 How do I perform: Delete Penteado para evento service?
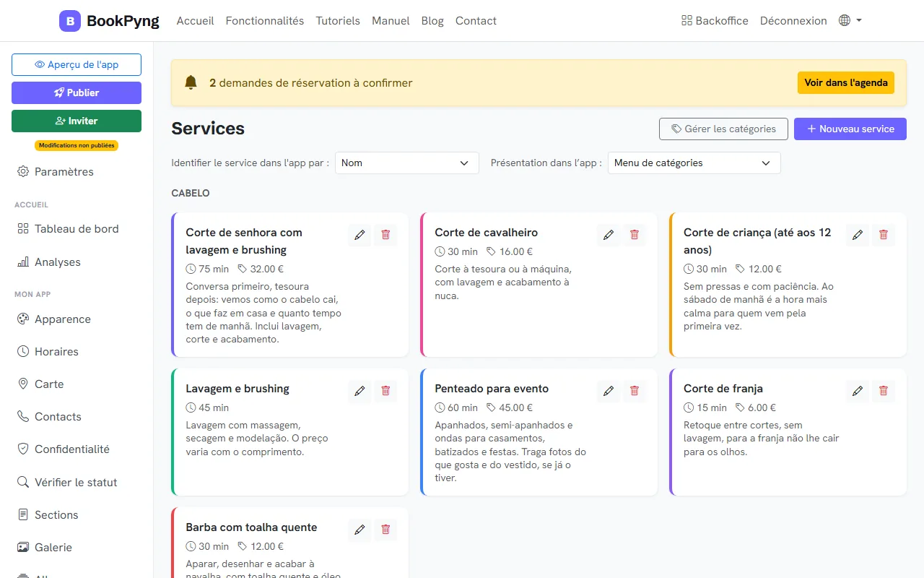[x=635, y=391]
